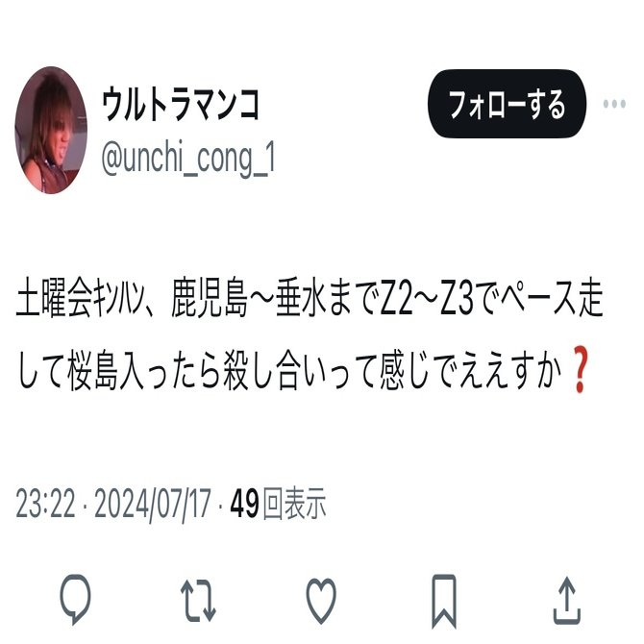Click the word 鹿児島 in the tweet
This screenshot has height=644, width=644.
point(210,297)
